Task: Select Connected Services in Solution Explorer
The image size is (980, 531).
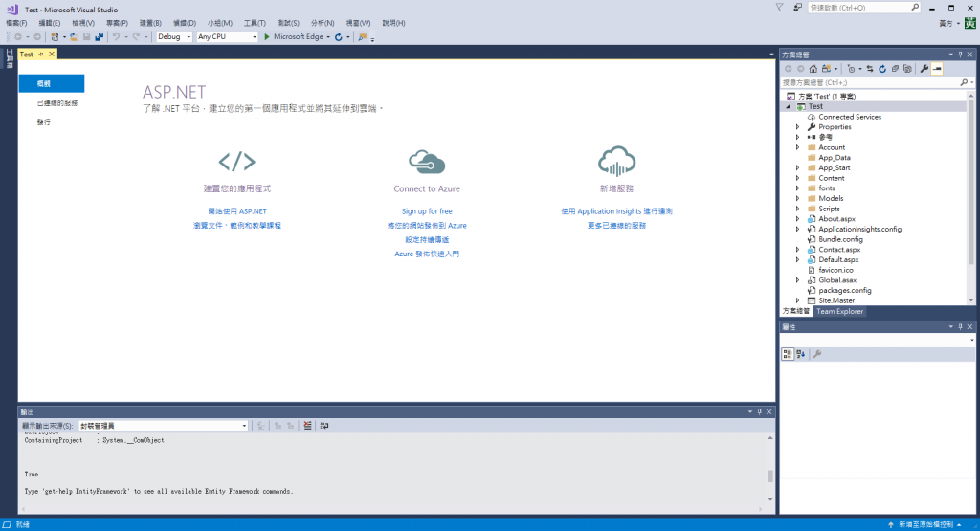Action: 850,117
